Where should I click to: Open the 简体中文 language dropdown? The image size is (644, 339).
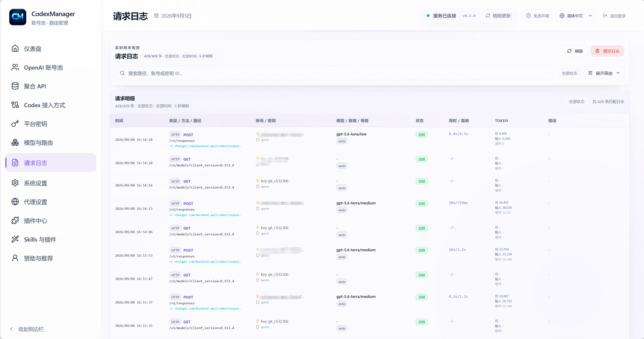tap(576, 16)
